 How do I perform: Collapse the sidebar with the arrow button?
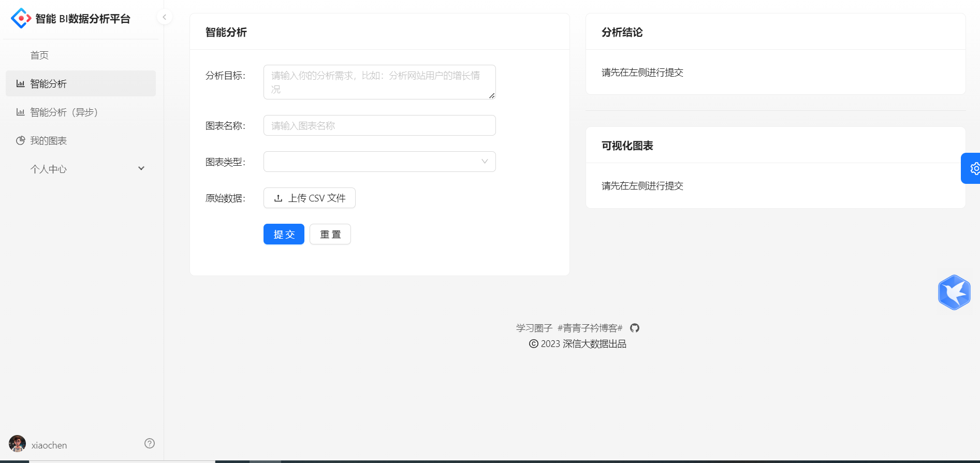[164, 17]
